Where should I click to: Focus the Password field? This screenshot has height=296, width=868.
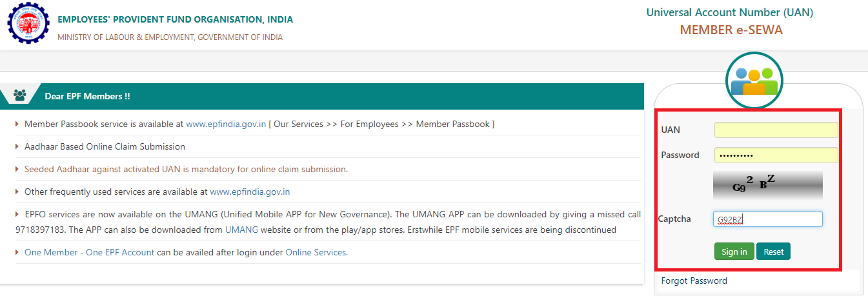click(x=776, y=155)
